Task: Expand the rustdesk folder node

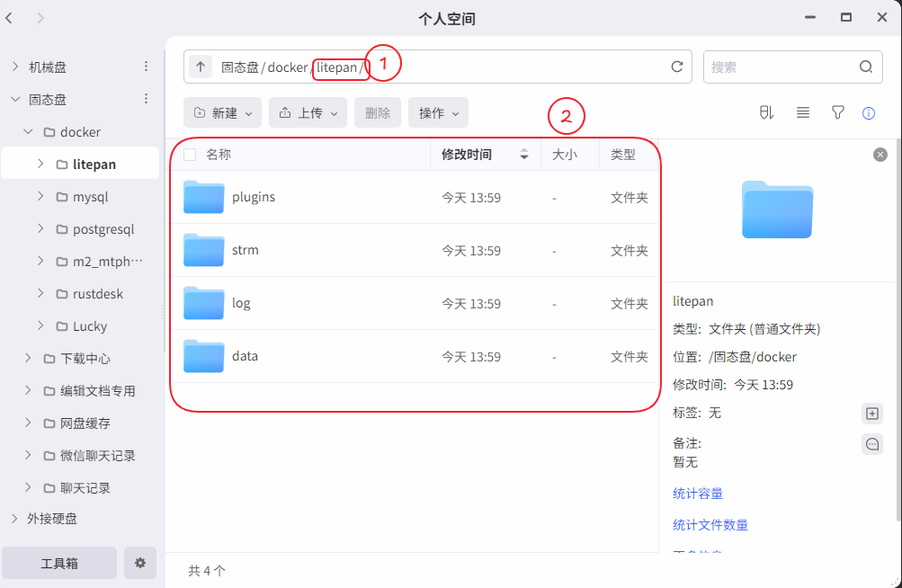Action: (40, 293)
